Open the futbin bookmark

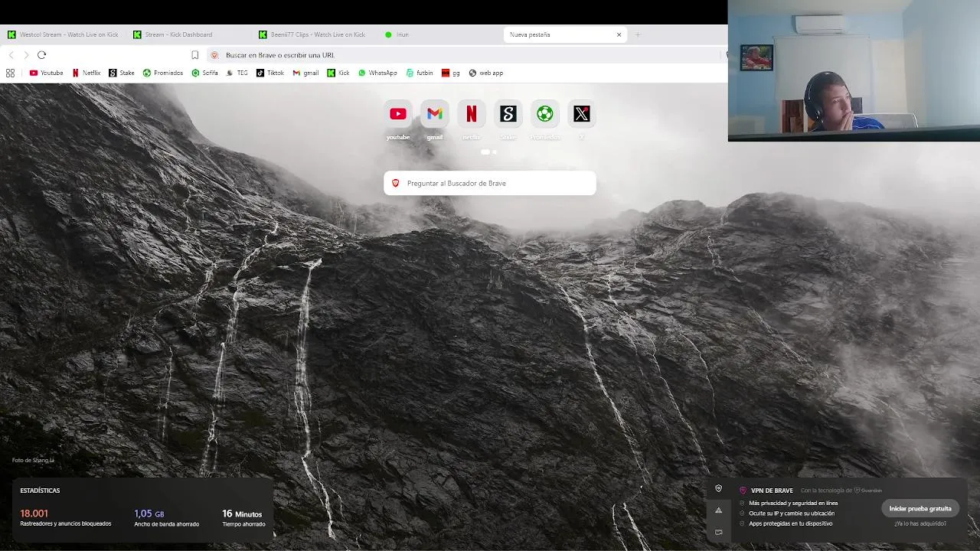tap(420, 73)
